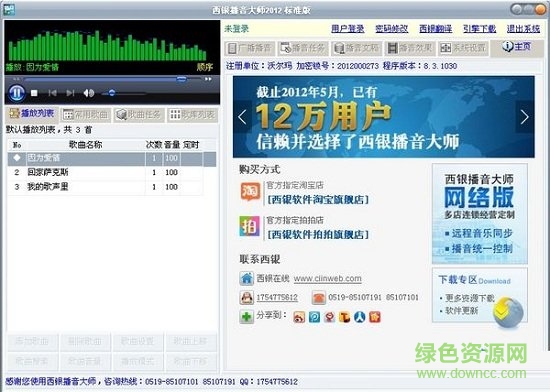Mute the speaker volume icon

tap(88, 93)
